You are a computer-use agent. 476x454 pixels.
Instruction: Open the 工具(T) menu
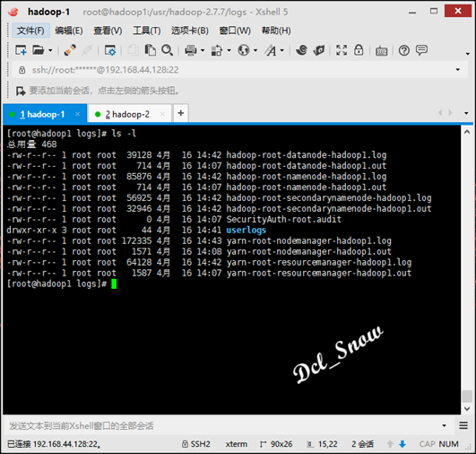point(147,31)
